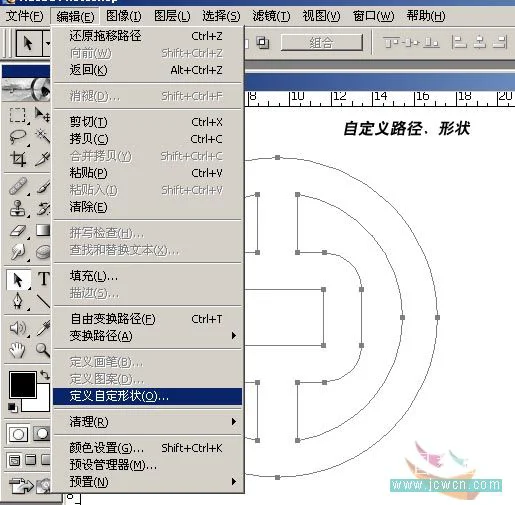Select the History Brush tool
Screen dimensions: 515x505
[x=42, y=209]
